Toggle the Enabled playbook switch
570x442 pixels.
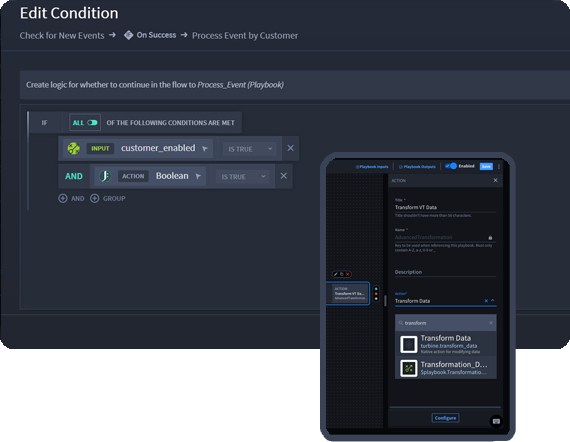pyautogui.click(x=451, y=166)
